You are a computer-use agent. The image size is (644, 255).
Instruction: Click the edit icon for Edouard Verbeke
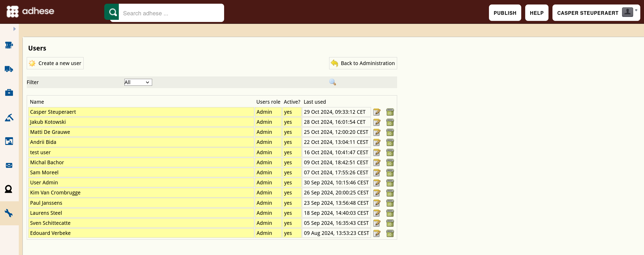point(377,233)
